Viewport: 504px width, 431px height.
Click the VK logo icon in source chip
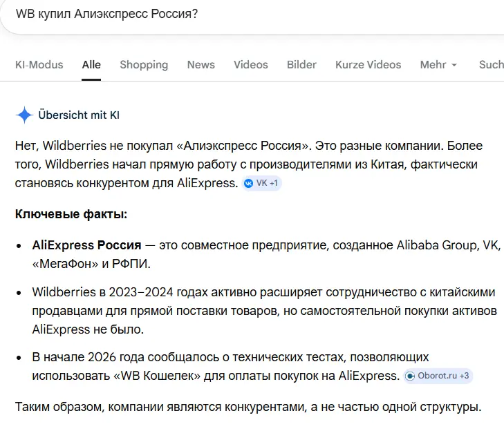tap(248, 184)
